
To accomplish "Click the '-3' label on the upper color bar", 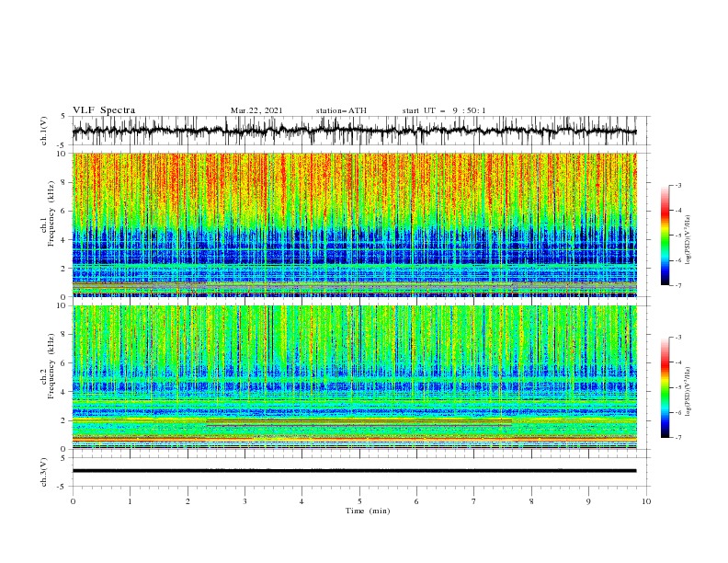I will click(677, 185).
